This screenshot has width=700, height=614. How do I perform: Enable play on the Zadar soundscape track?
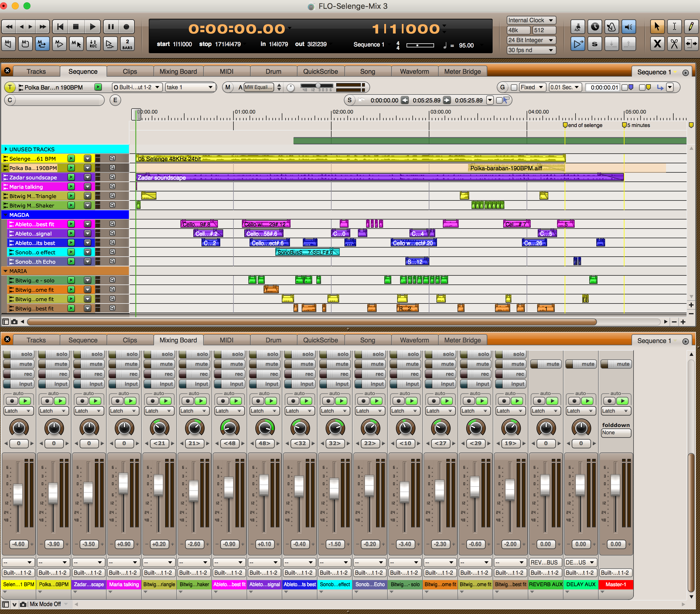71,177
